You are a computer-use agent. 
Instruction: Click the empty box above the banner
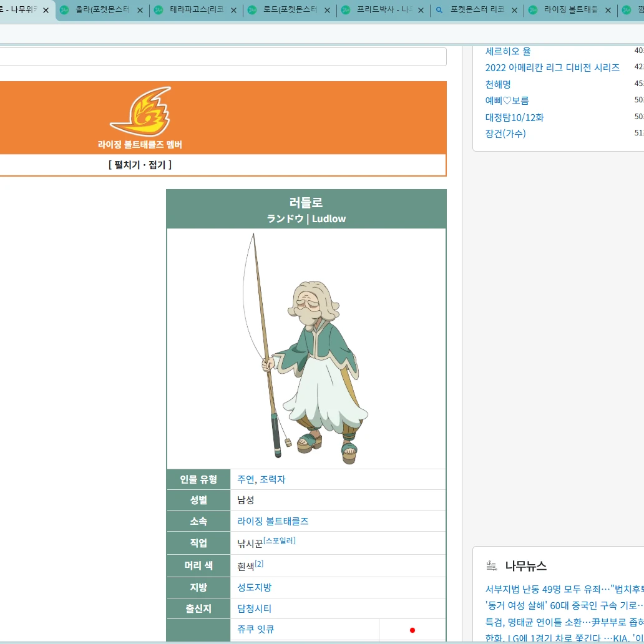pyautogui.click(x=223, y=57)
